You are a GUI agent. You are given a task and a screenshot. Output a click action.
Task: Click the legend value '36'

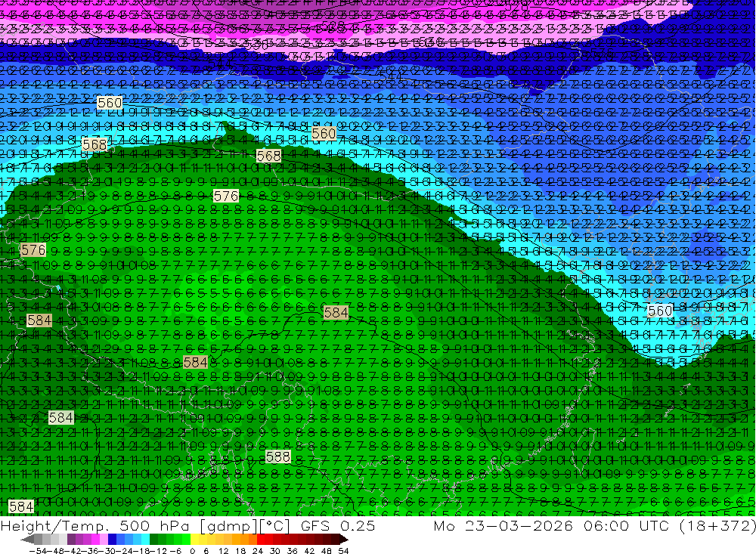click(292, 551)
